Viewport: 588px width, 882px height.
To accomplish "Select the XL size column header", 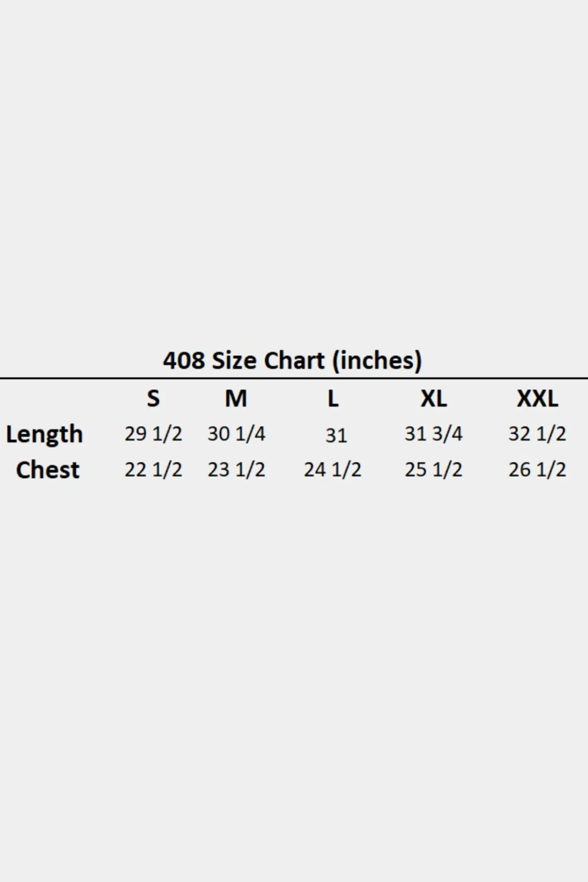I will (434, 398).
